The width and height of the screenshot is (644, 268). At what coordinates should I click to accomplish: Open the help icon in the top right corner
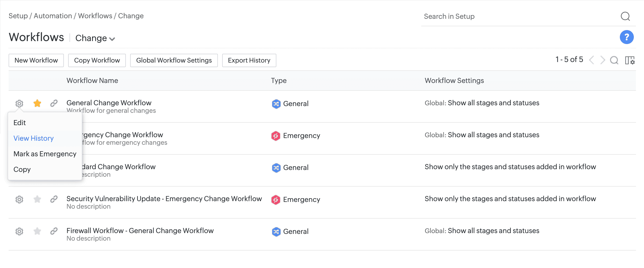point(627,37)
